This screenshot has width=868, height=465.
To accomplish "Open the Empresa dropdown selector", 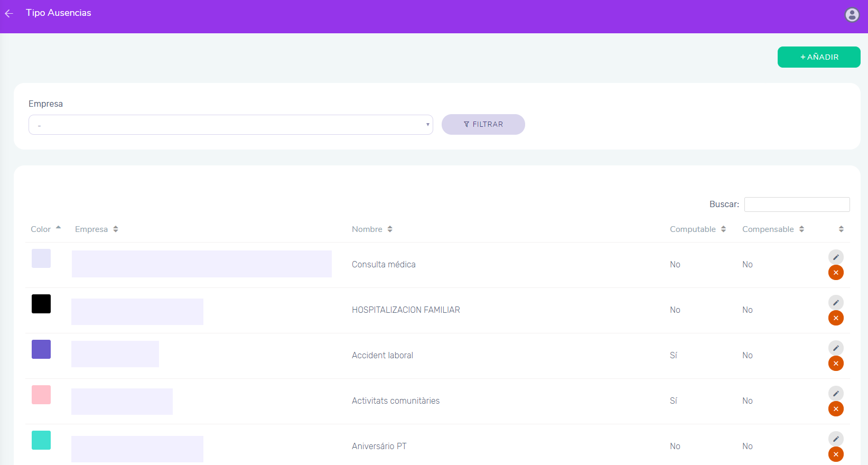I will [230, 125].
